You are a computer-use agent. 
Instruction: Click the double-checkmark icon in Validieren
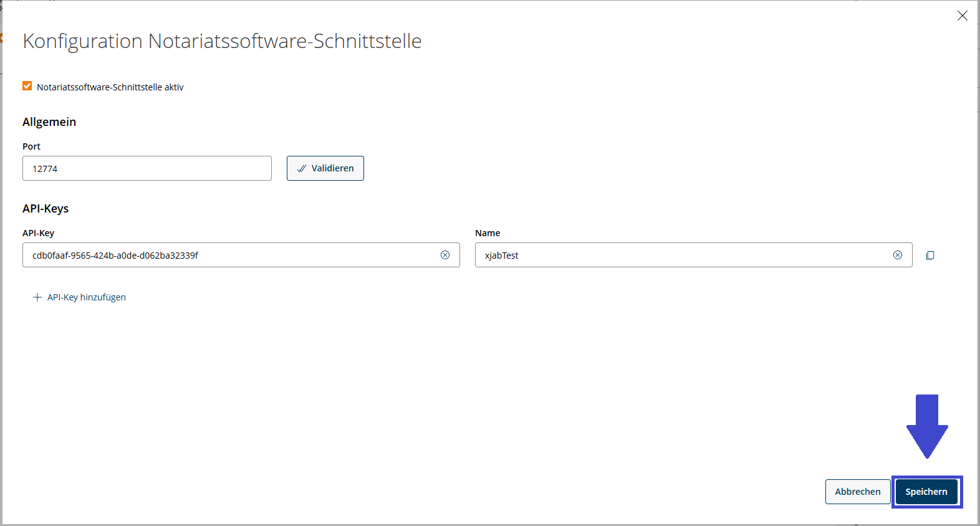302,168
